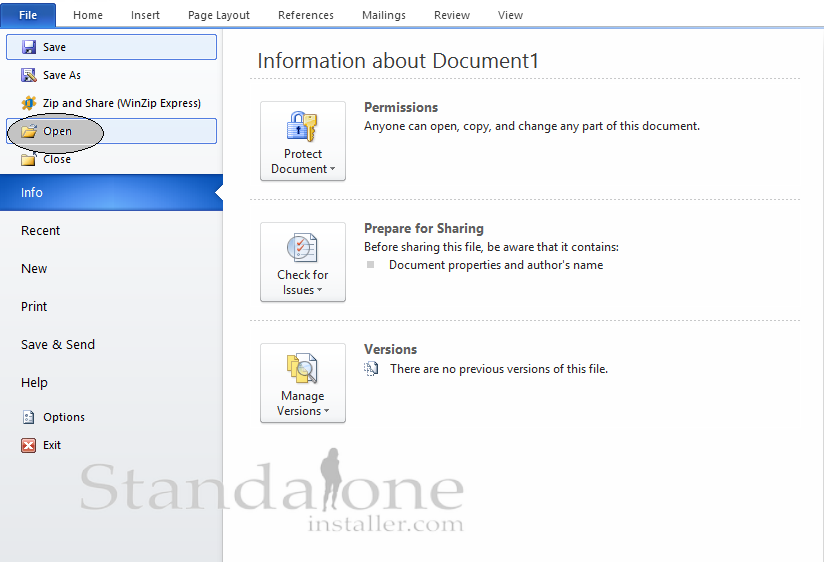The width and height of the screenshot is (824, 562).
Task: Click the red Exit icon
Action: 28,445
